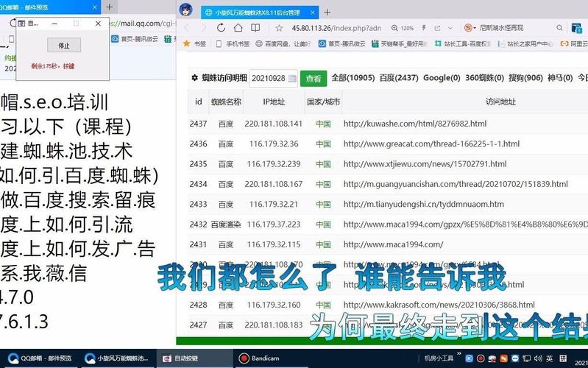The height and width of the screenshot is (368, 588).
Task: Click the 120% zoom magnifier icon
Action: (394, 28)
